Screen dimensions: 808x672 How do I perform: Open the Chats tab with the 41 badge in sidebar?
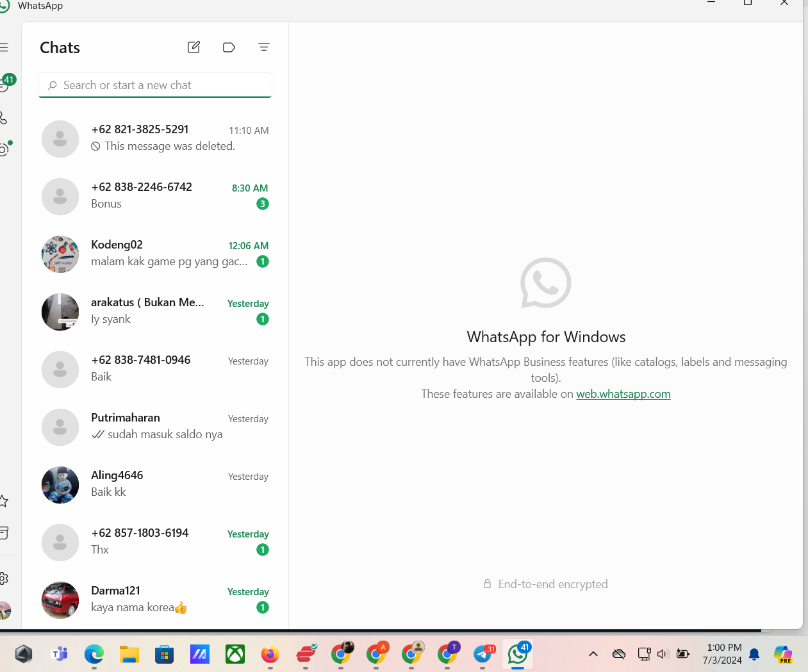pos(5,85)
